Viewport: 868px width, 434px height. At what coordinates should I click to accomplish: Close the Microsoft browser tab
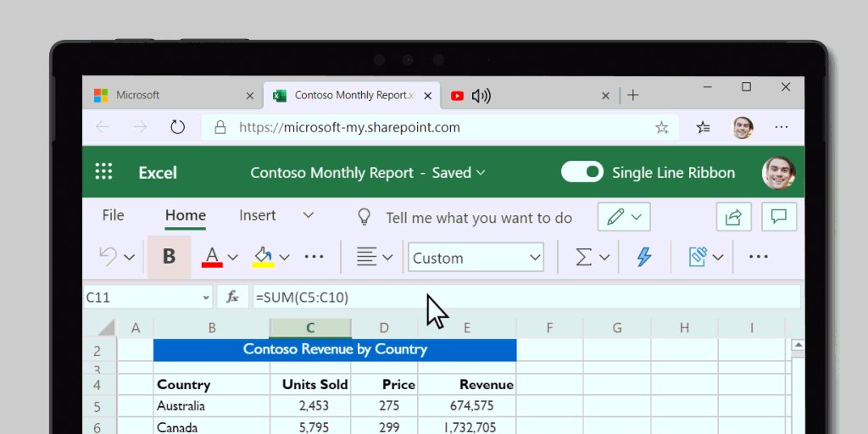pyautogui.click(x=250, y=97)
